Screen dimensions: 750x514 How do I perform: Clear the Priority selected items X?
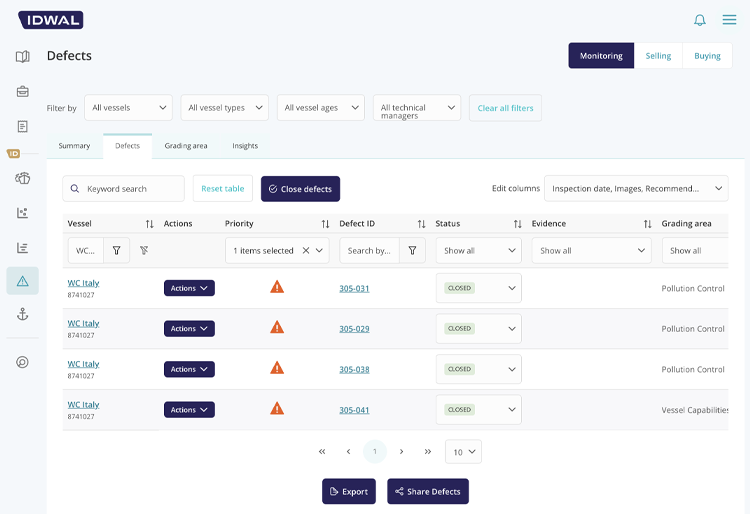point(306,251)
